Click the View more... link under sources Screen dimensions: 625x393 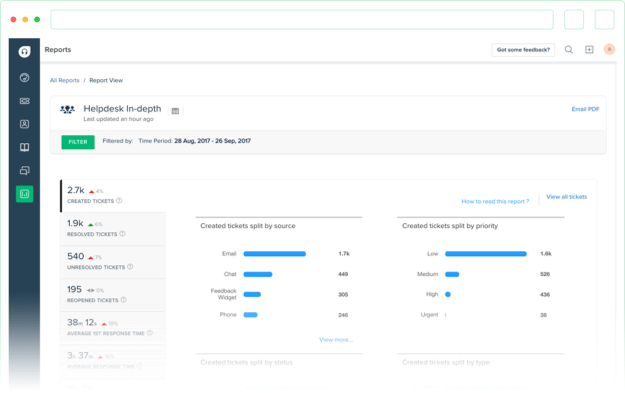pyautogui.click(x=336, y=340)
